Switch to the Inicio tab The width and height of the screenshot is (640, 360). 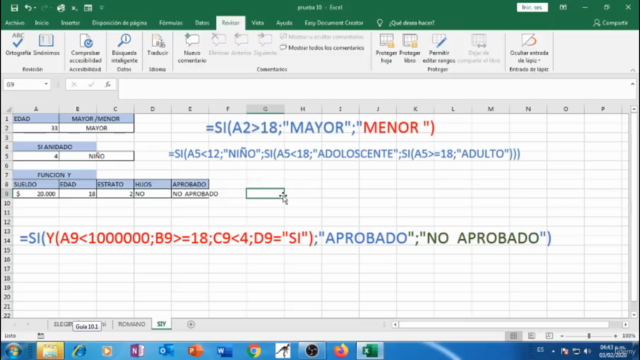42,23
